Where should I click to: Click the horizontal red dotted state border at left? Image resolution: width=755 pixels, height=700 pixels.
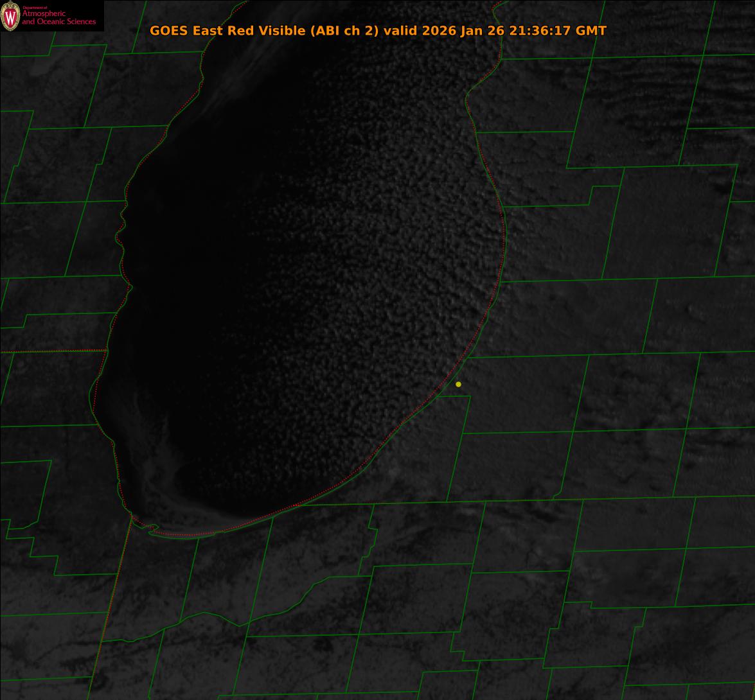coord(51,351)
